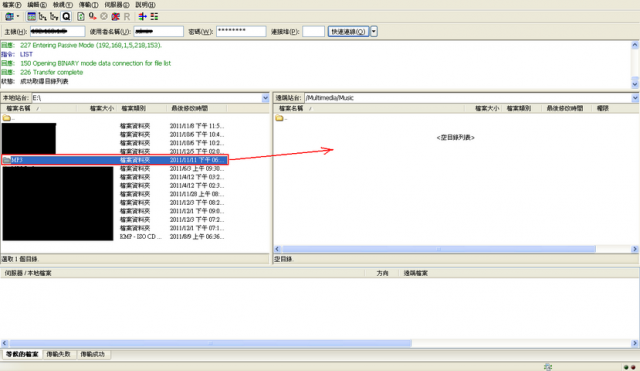
Task: Switch to the 傳輸成功 tab
Action: (93, 354)
